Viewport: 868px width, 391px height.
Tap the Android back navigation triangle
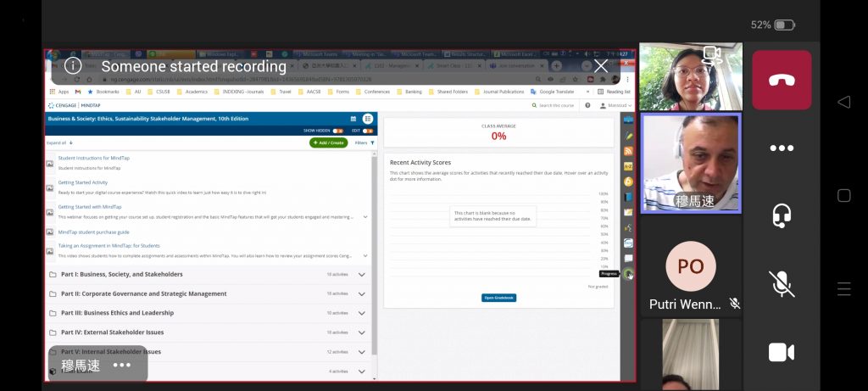pyautogui.click(x=843, y=102)
